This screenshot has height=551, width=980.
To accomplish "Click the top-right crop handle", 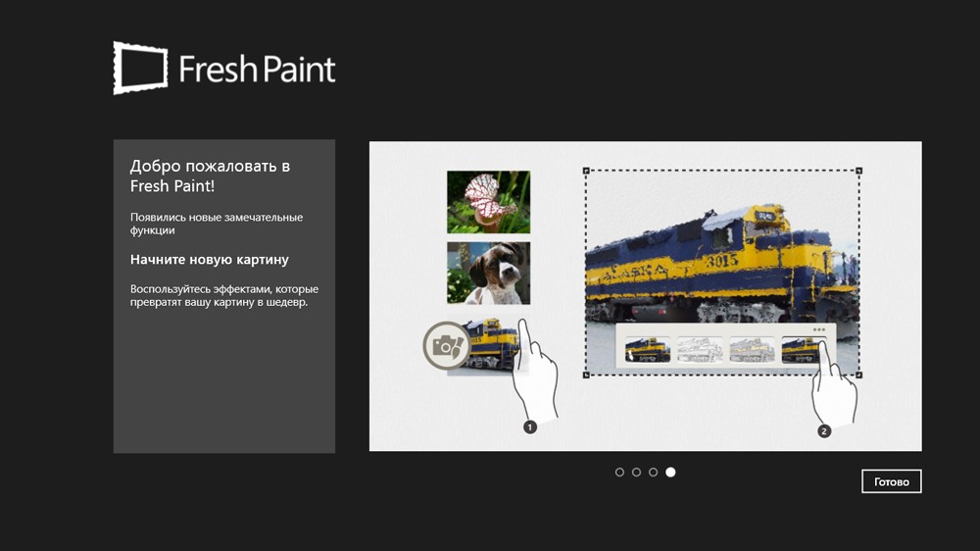I will (858, 171).
